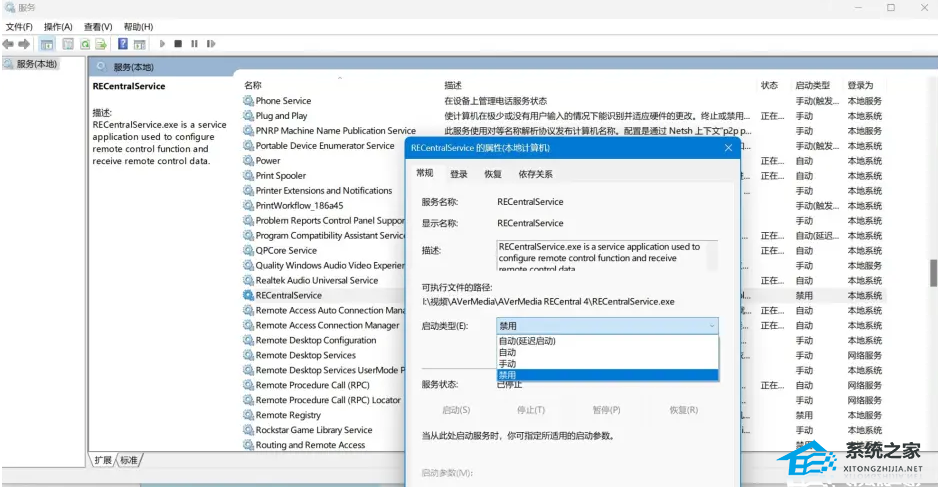Click the gear icon beside PrintWorkflow_186a45
Screen dimensions: 938x487
click(x=248, y=205)
